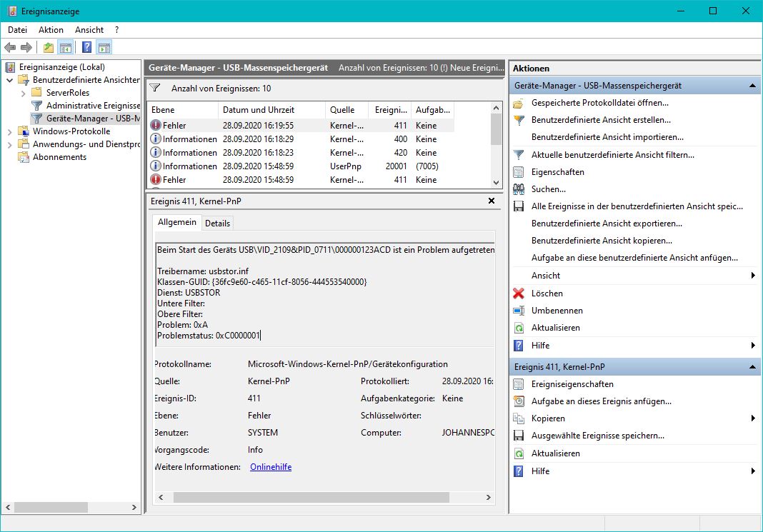
Task: Select 'Administrative Ereignisse' in the tree
Action: (93, 106)
